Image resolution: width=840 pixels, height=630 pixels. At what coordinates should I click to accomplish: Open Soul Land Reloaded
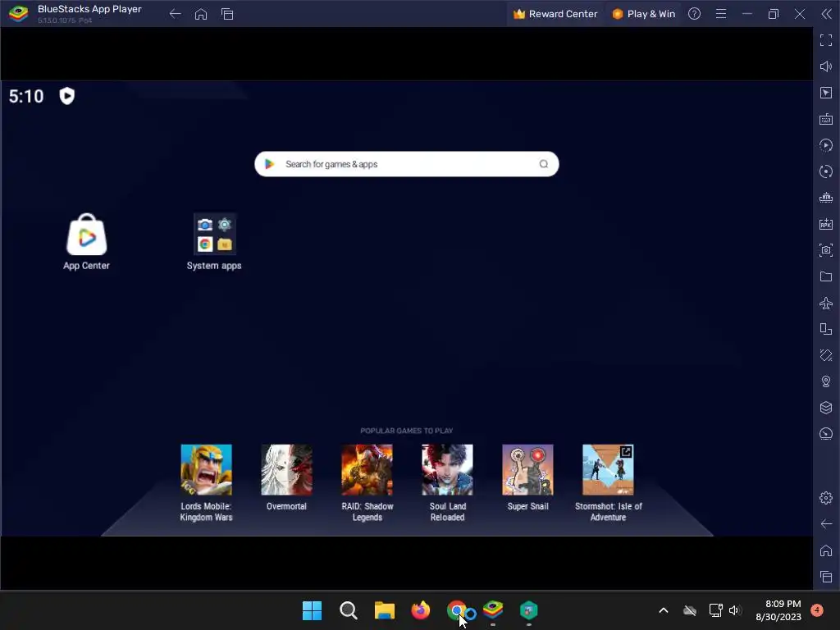[447, 482]
